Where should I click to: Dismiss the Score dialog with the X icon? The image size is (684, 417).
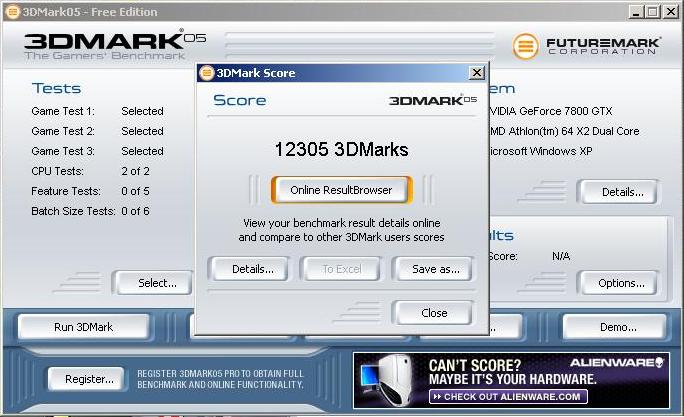[476, 72]
